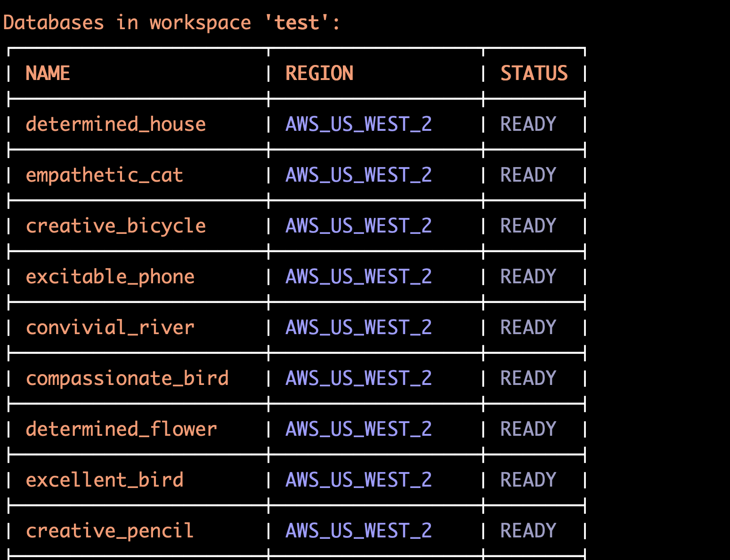This screenshot has height=560, width=730.
Task: Select the AWS region of convivial_river
Action: point(358,328)
